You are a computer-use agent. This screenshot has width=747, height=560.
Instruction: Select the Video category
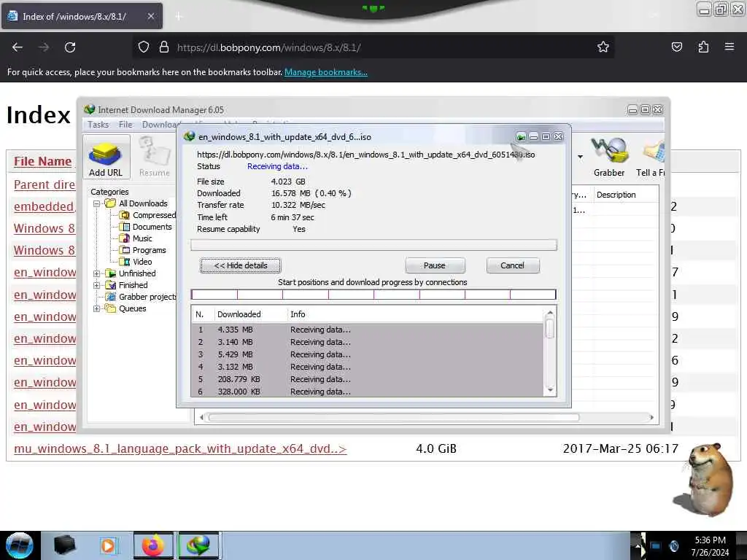click(136, 262)
